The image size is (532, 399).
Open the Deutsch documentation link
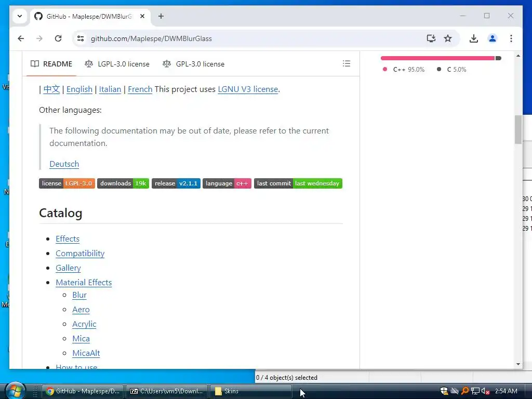64,164
